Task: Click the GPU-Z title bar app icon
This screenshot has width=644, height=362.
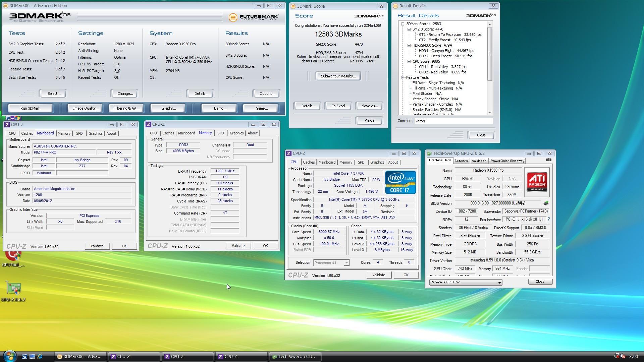Action: pyautogui.click(x=429, y=154)
